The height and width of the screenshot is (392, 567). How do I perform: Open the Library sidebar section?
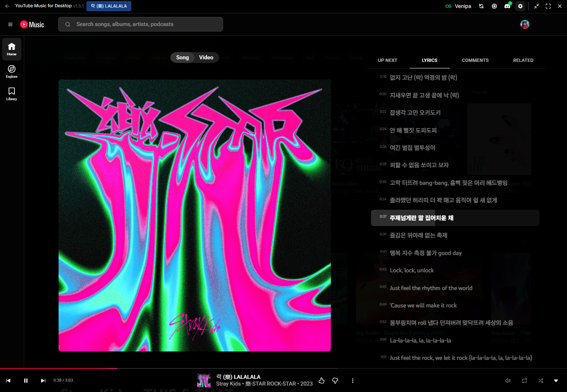12,94
